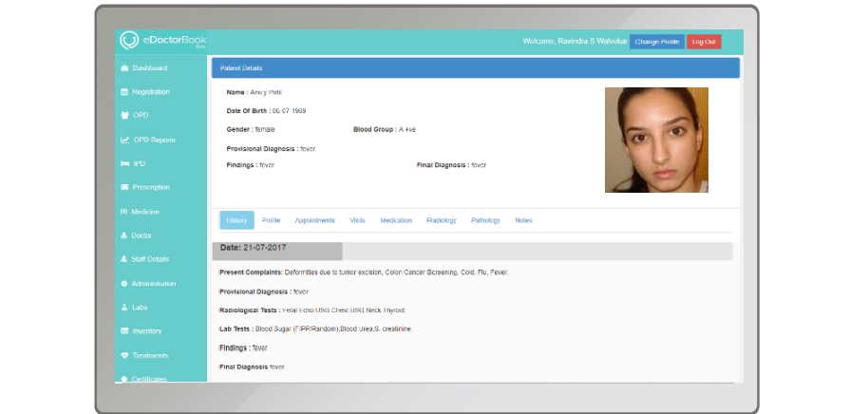Open OPD Reports chart icon
Image resolution: width=868 pixels, height=414 pixels.
coord(124,141)
